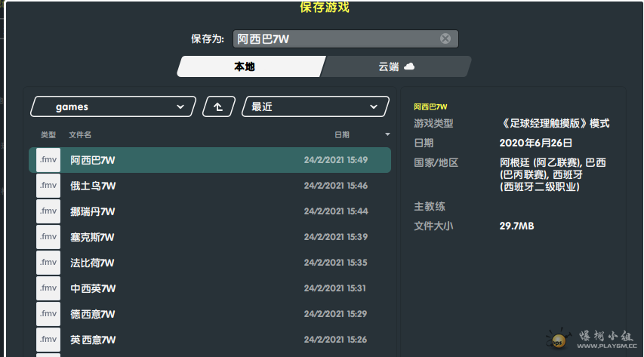Go up one folder level with arrow button
This screenshot has height=357, width=644.
click(219, 107)
